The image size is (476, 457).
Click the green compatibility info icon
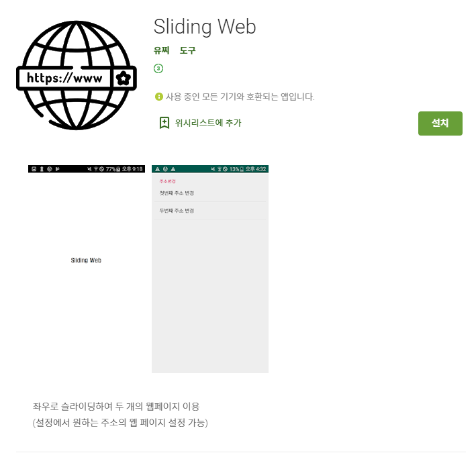158,97
